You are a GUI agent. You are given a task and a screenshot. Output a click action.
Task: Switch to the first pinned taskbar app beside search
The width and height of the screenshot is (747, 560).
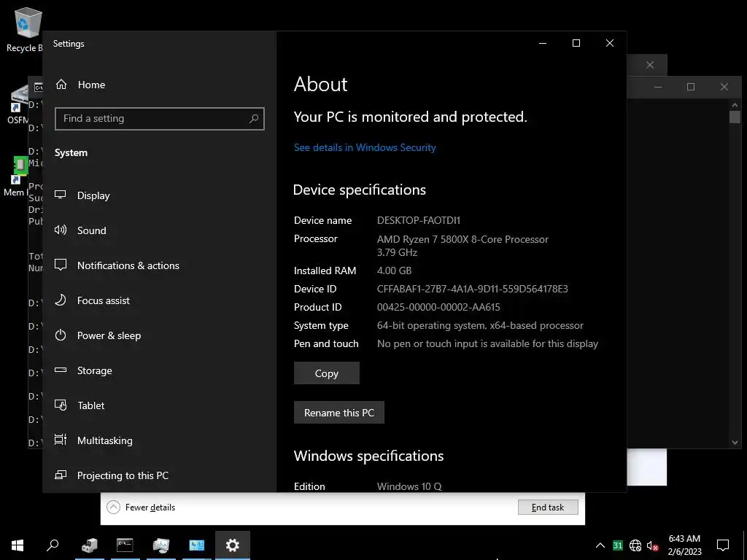pyautogui.click(x=90, y=545)
